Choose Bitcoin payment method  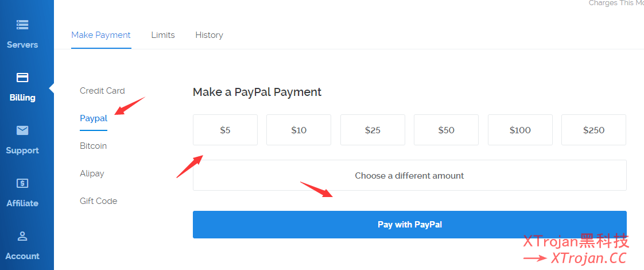pos(93,146)
